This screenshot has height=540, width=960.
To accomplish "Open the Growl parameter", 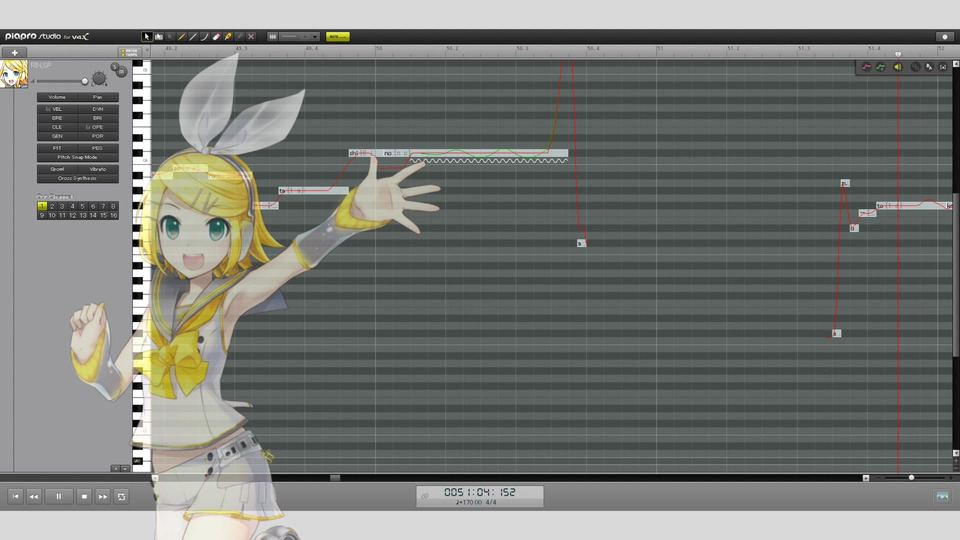I will click(x=57, y=169).
